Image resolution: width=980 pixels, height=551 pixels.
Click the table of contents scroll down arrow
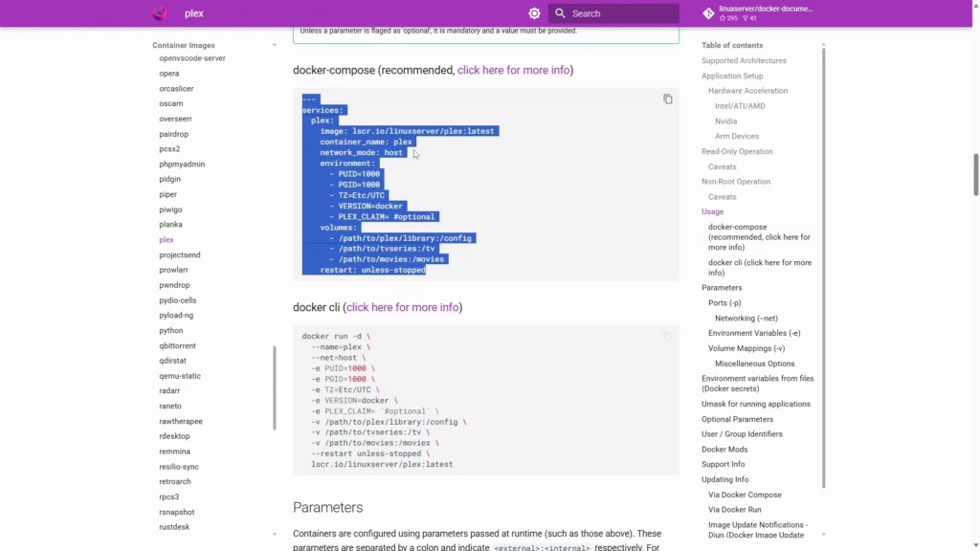(823, 534)
